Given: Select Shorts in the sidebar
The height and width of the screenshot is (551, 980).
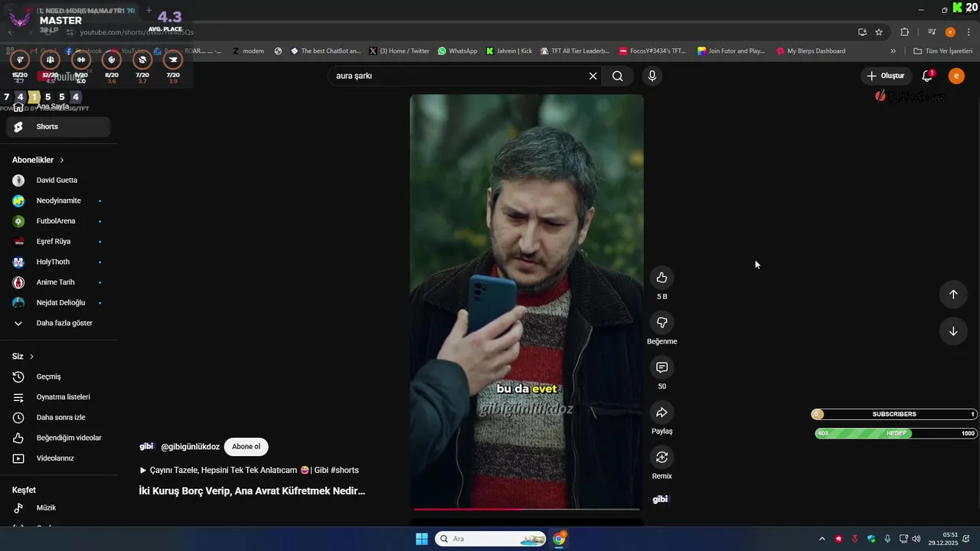Looking at the screenshot, I should click(58, 127).
